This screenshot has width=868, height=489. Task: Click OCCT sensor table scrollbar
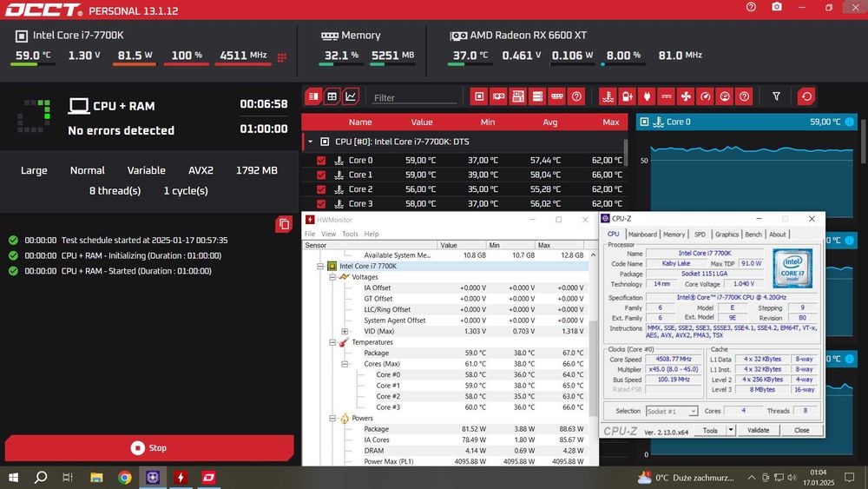(x=626, y=153)
